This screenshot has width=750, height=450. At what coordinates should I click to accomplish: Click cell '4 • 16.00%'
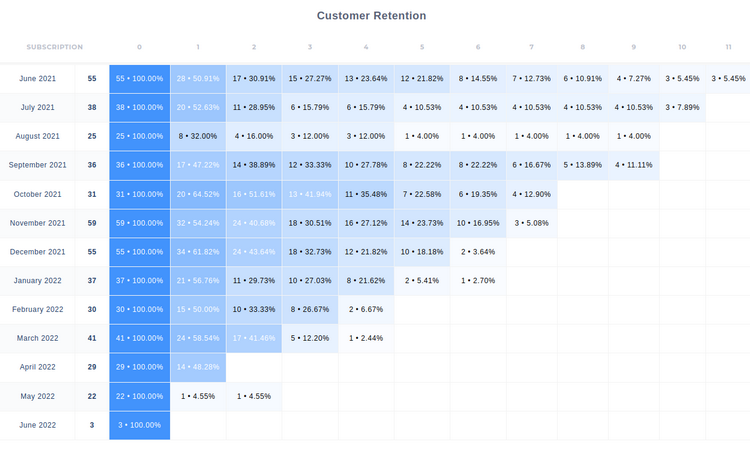pyautogui.click(x=254, y=136)
